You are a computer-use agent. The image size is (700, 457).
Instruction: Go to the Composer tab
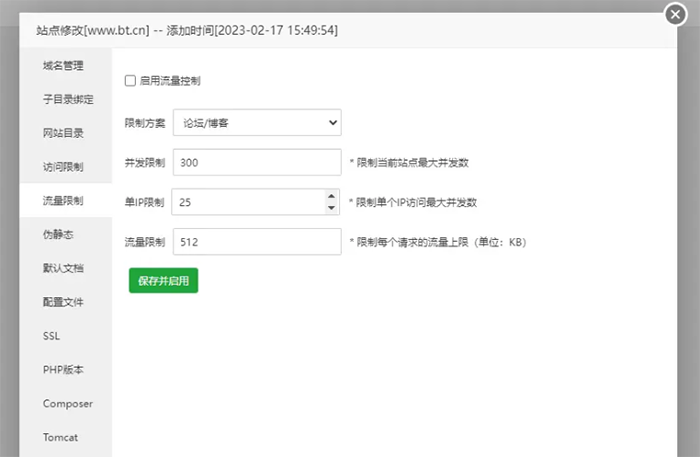click(x=66, y=404)
